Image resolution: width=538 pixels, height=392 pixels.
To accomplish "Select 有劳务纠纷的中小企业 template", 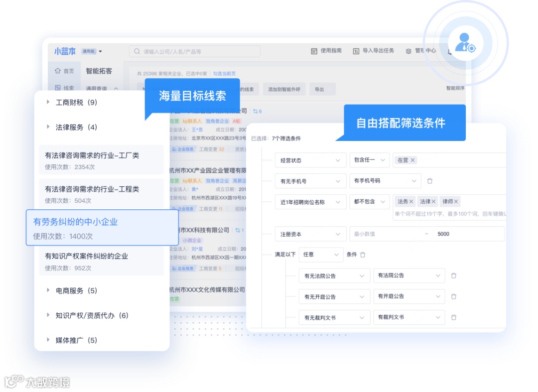I will click(102, 228).
